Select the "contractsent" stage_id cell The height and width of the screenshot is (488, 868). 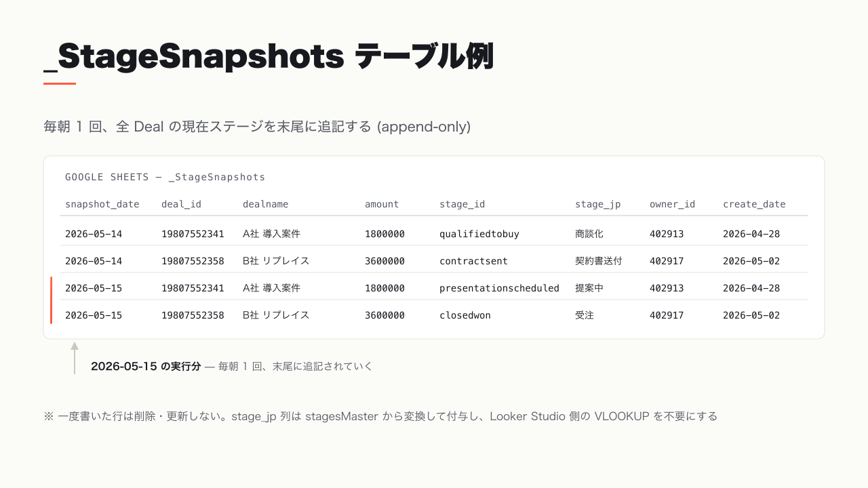tap(473, 261)
